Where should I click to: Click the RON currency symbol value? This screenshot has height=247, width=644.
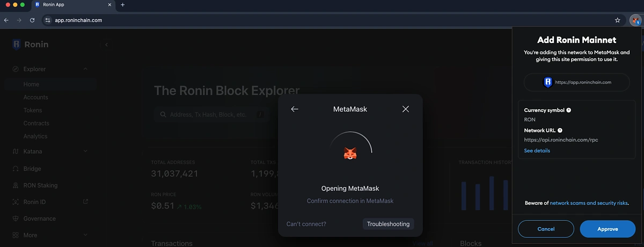(x=530, y=119)
